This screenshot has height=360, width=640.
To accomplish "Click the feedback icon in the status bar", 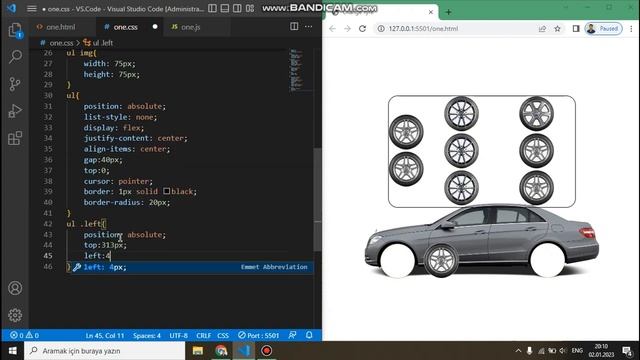I will coord(292,335).
